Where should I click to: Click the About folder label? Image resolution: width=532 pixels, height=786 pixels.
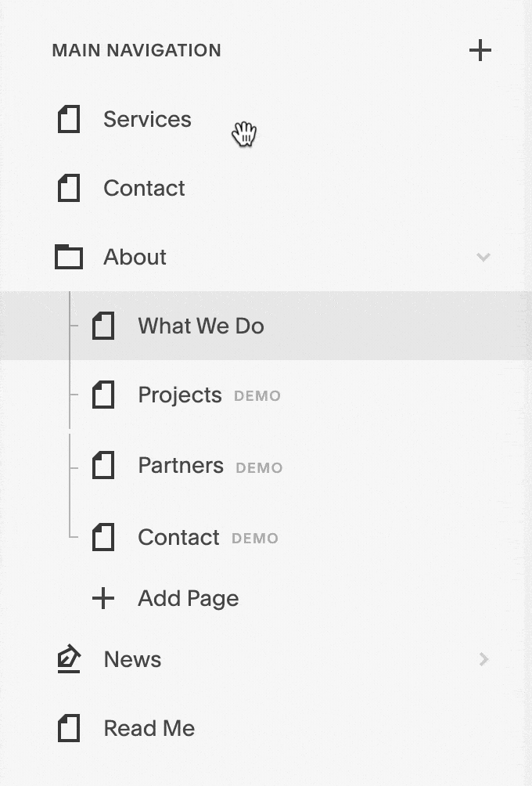click(x=135, y=257)
